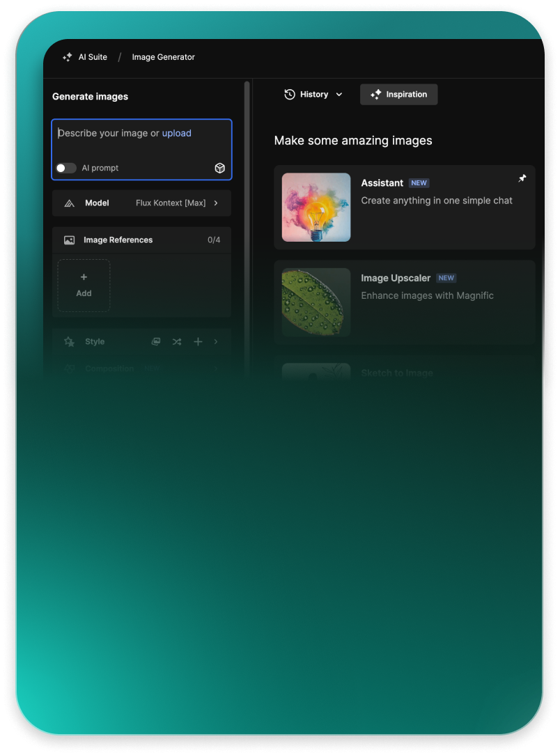
Task: Click the Style gallery images icon
Action: 156,342
